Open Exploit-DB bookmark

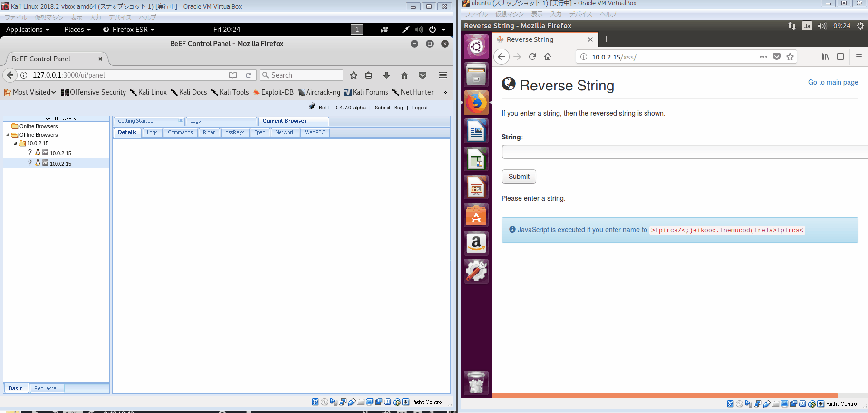273,92
